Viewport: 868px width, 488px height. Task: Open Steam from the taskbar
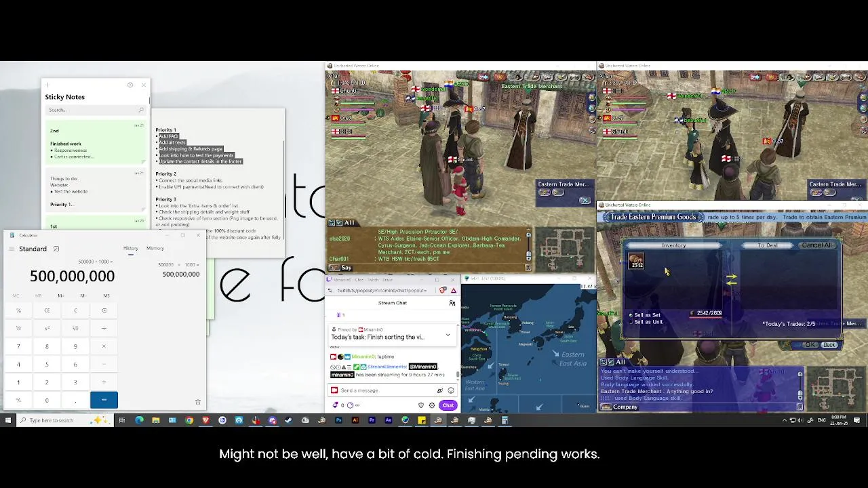point(288,420)
